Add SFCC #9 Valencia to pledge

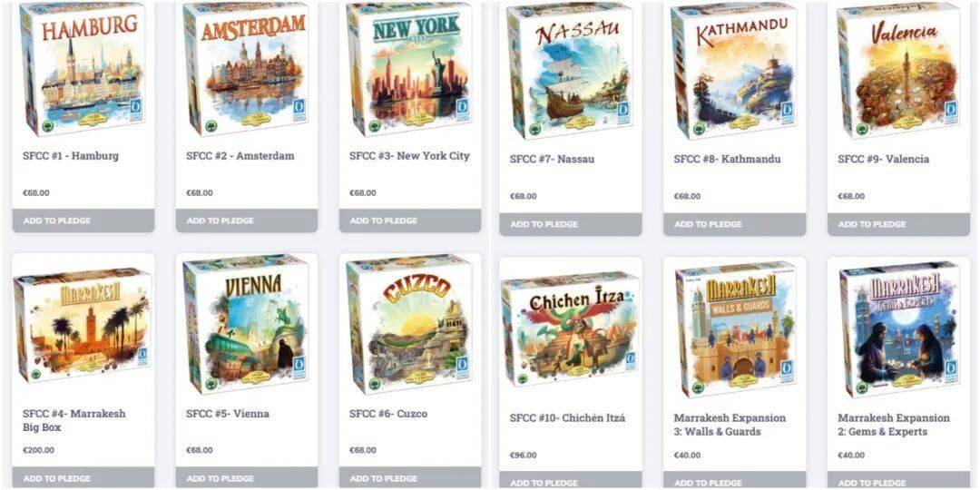point(898,224)
